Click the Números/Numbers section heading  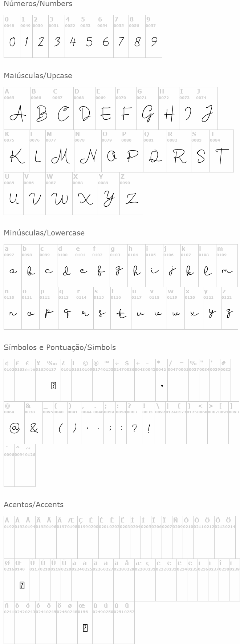pos(38,4)
